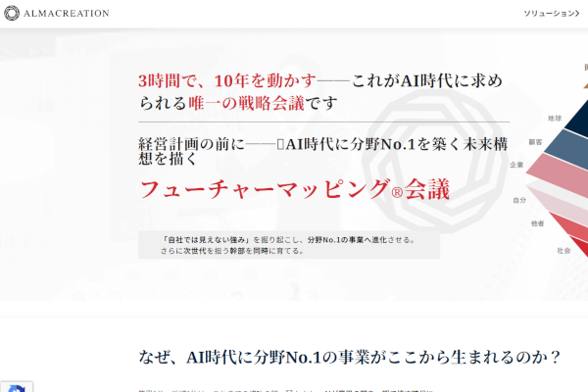Viewport: 588px width, 392px height.
Task: Click the Almacreation circular logo icon
Action: (12, 13)
